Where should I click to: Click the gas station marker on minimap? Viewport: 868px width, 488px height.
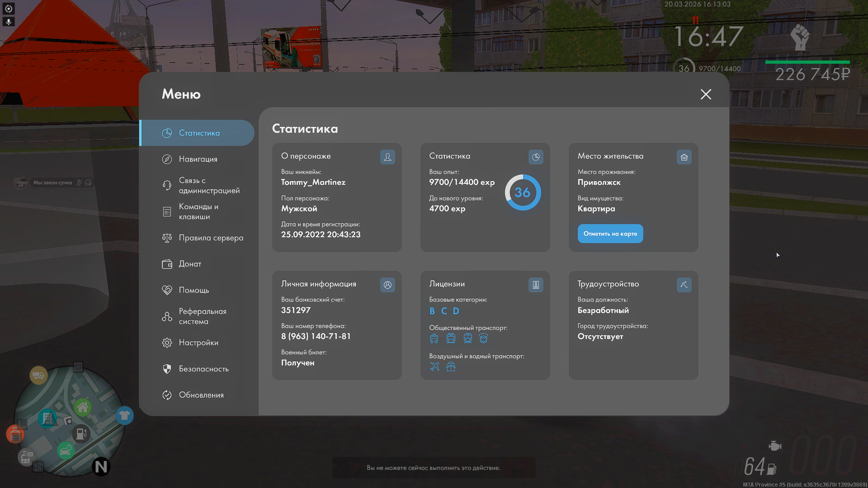[81, 434]
